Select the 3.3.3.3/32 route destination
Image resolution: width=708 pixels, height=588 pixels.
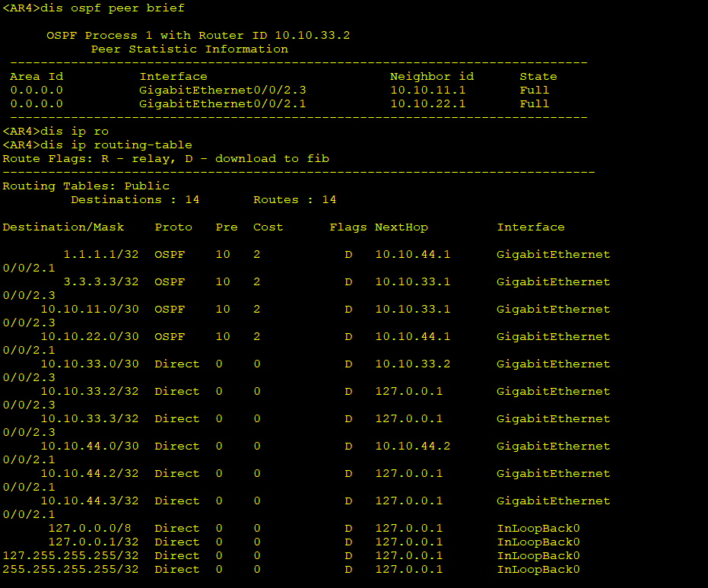point(101,282)
